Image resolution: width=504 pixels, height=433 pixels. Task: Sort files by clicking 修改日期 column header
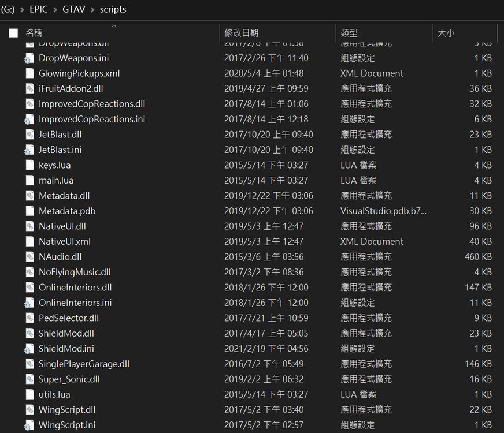click(x=243, y=33)
